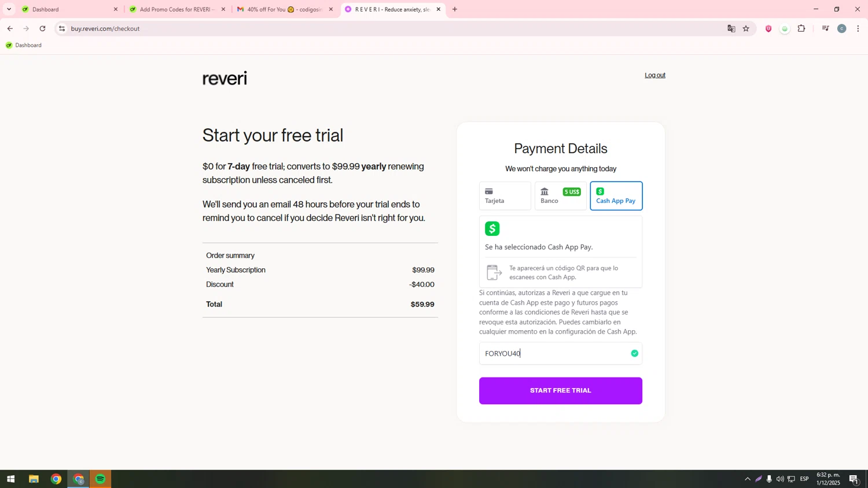This screenshot has width=868, height=488.
Task: Open Spotify from the taskbar
Action: (x=101, y=479)
